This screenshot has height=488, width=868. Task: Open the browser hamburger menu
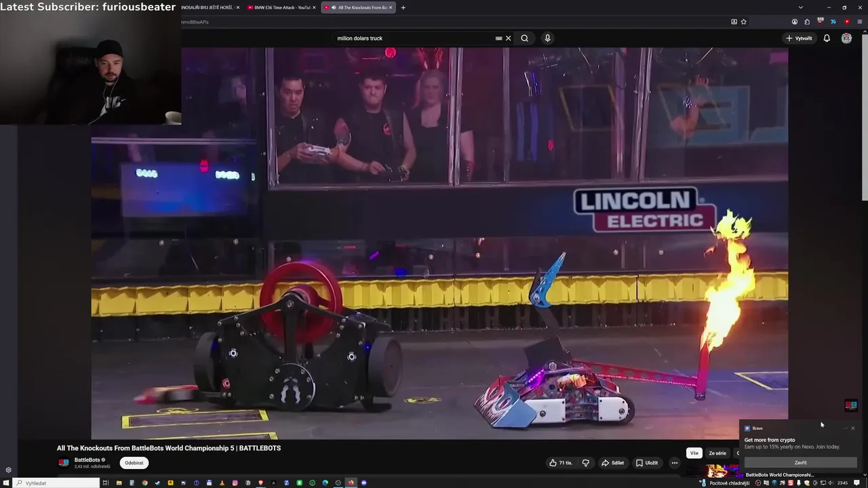pos(860,22)
